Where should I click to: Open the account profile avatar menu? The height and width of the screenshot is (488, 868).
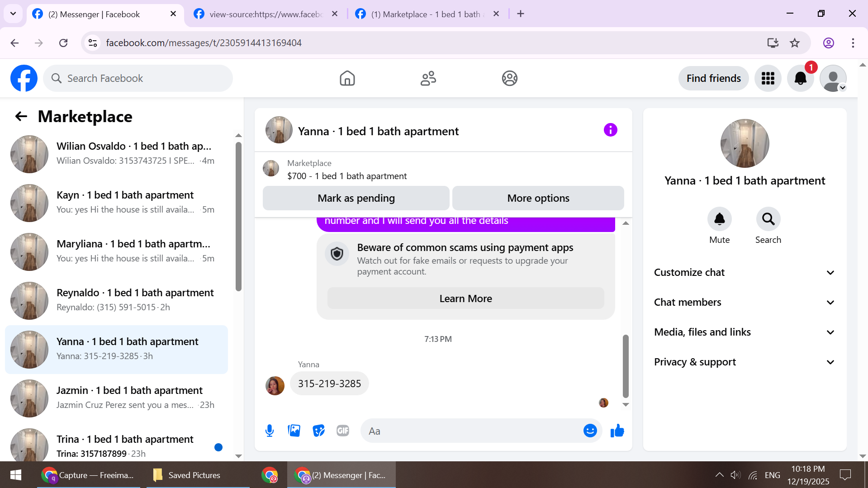pyautogui.click(x=833, y=78)
